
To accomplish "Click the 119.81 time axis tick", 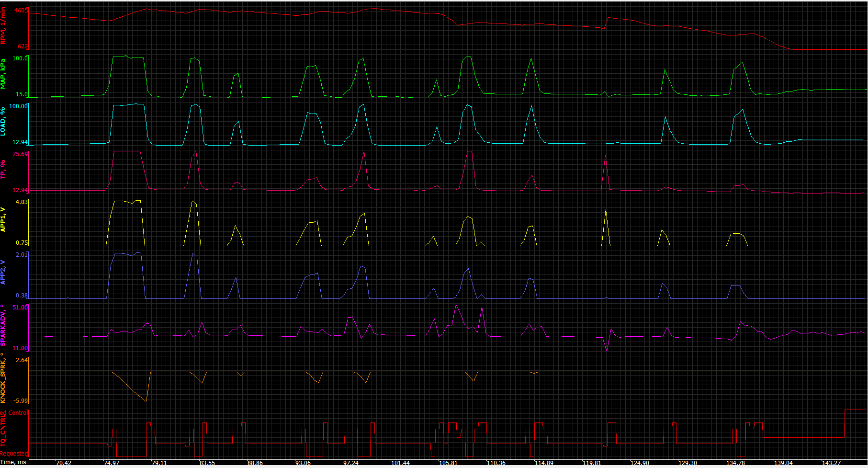I will [592, 463].
